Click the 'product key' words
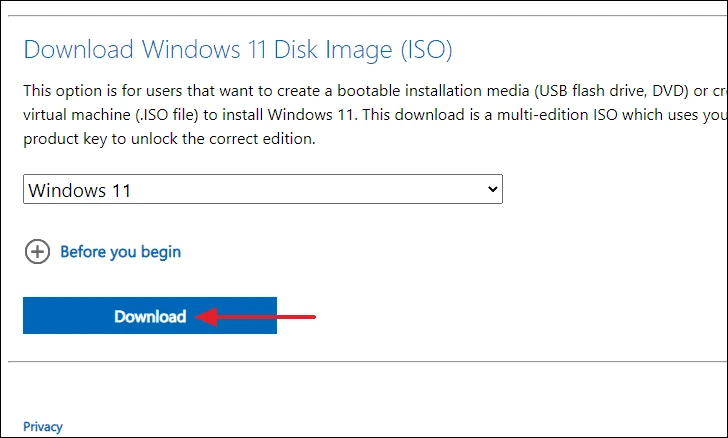The image size is (728, 438). [65, 139]
